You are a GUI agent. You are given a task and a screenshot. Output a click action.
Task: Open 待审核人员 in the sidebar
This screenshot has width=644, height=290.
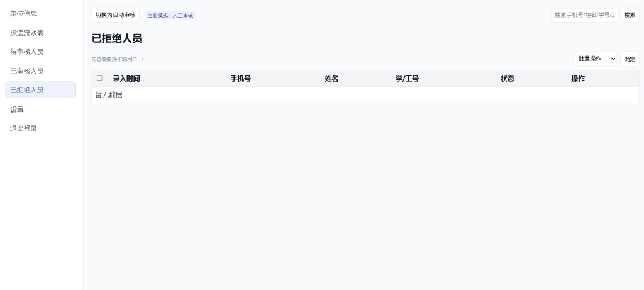coord(27,52)
